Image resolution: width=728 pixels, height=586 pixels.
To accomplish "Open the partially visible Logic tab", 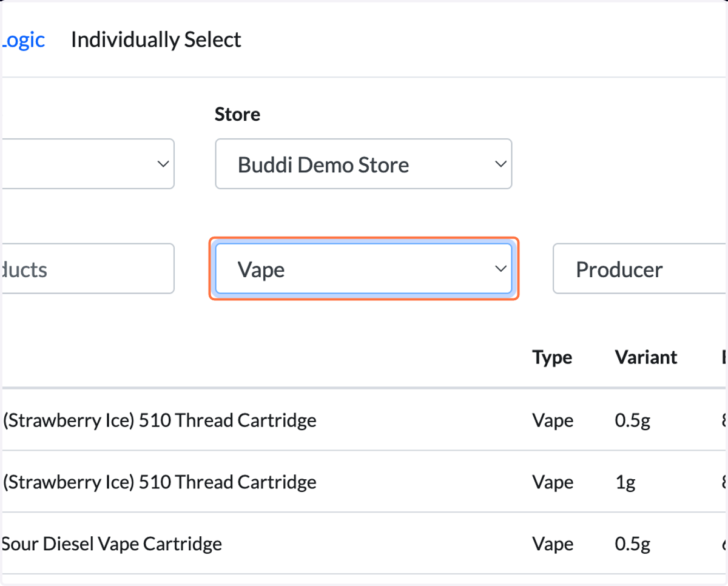I will tap(23, 40).
